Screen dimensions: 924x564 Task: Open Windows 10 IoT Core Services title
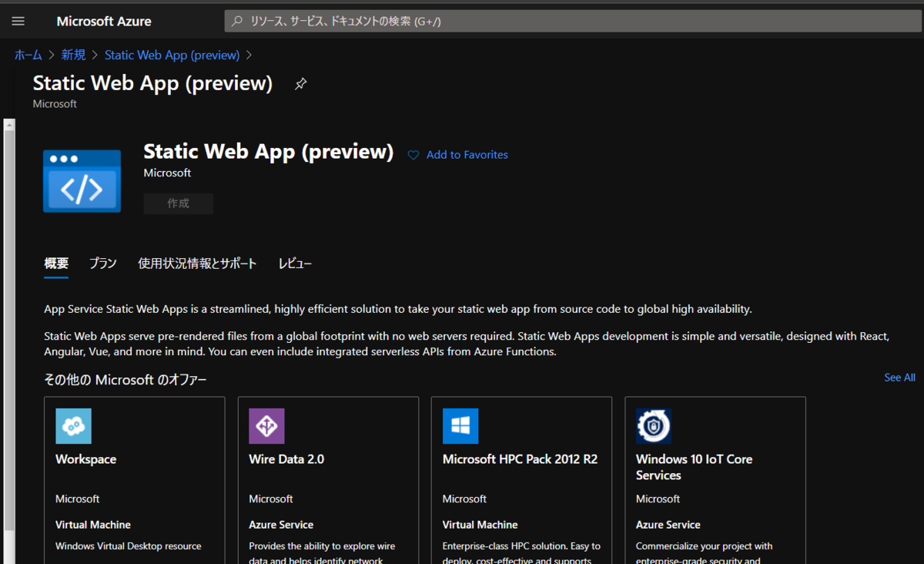pyautogui.click(x=694, y=467)
